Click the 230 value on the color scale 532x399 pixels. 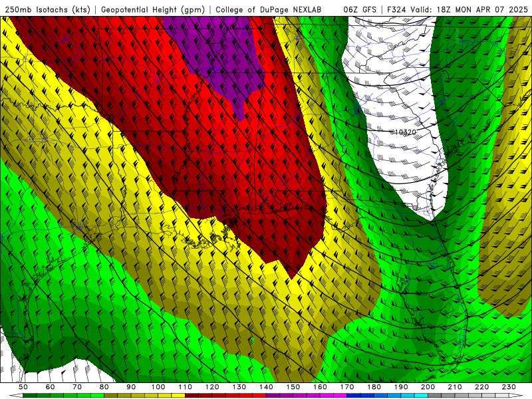click(x=509, y=387)
